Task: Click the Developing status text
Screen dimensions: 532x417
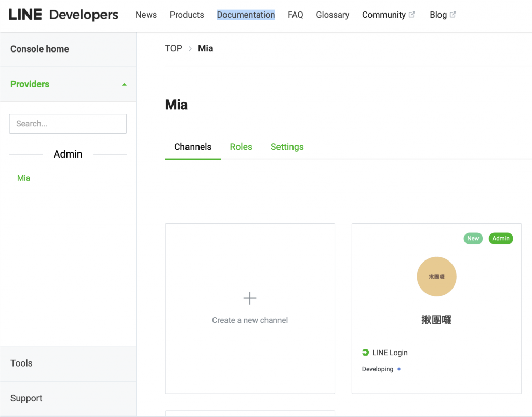Action: tap(378, 369)
